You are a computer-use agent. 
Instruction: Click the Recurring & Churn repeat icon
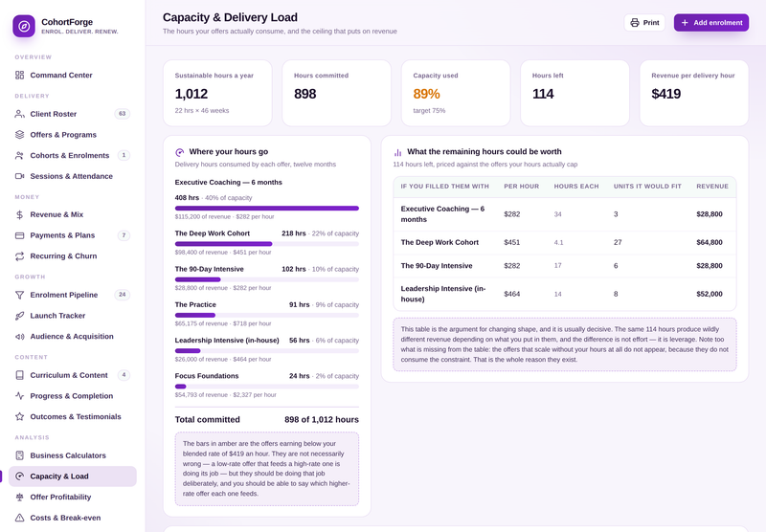[19, 256]
